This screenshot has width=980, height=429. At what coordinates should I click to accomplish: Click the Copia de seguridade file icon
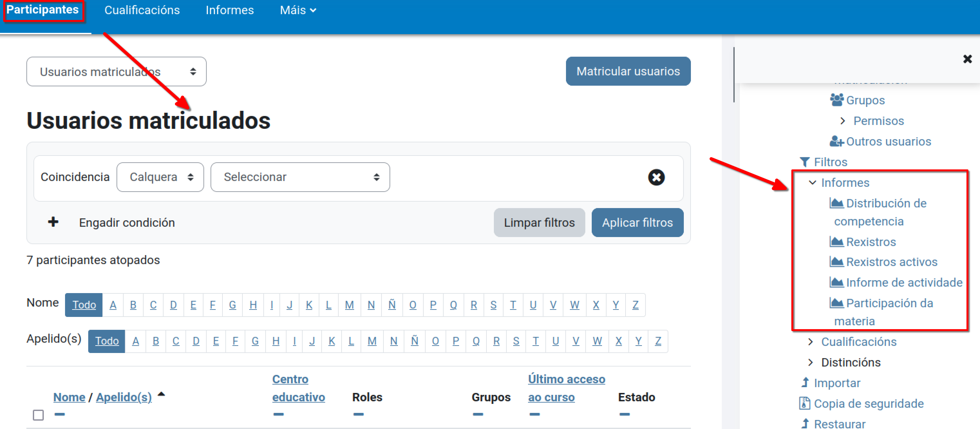pyautogui.click(x=804, y=403)
